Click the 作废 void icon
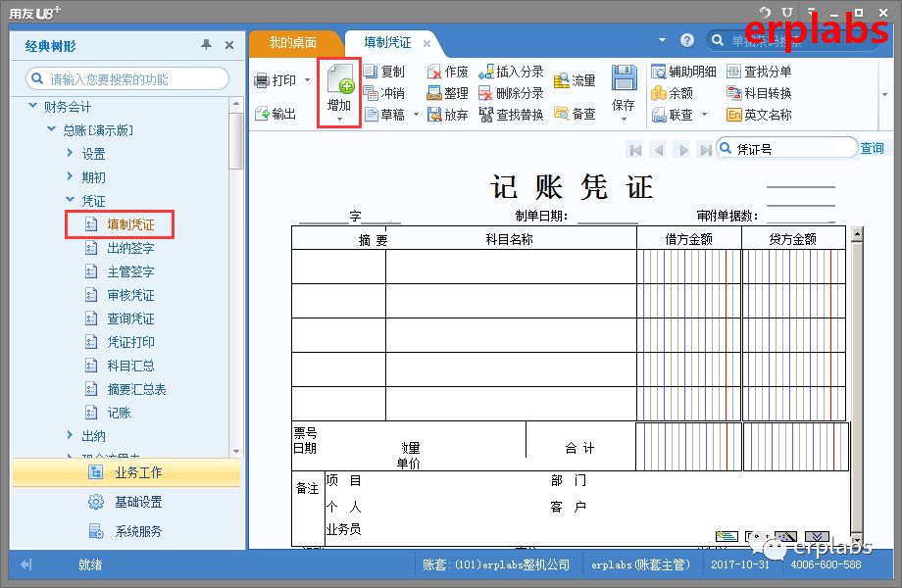 tap(433, 72)
